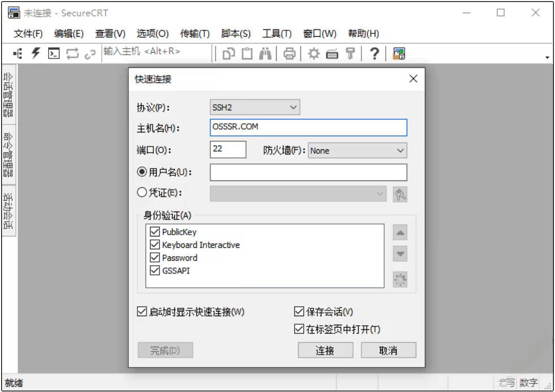Viewport: 555px width, 392px height.
Task: Select the 凭证(E) radio button
Action: pos(141,192)
